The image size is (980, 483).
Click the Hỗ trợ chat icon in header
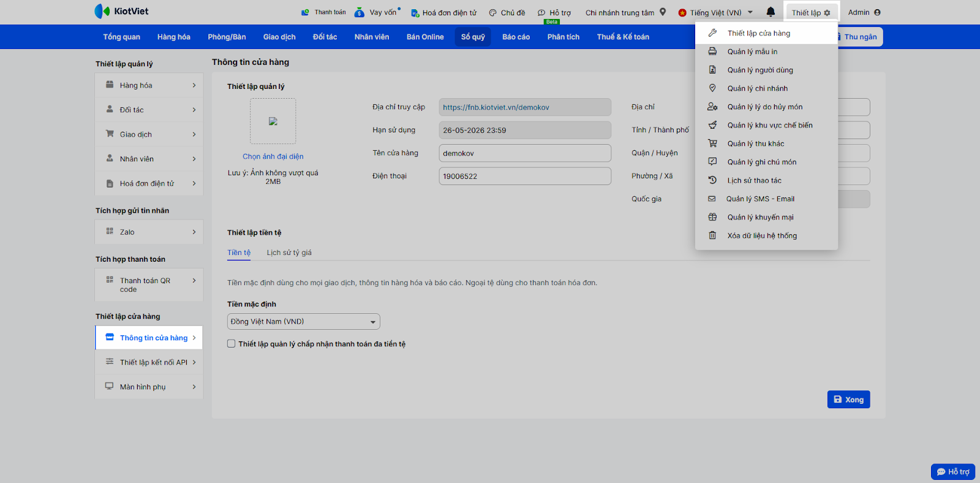pos(541,13)
